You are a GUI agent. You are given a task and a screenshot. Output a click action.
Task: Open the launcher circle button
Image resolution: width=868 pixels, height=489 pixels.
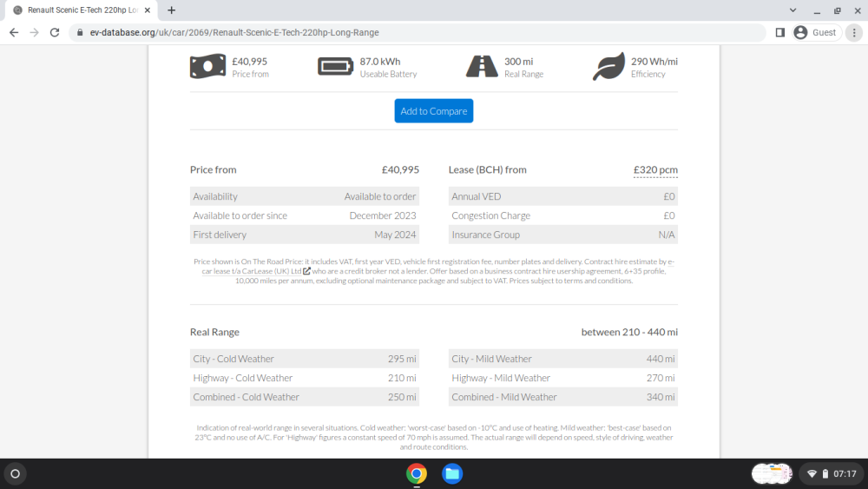16,473
